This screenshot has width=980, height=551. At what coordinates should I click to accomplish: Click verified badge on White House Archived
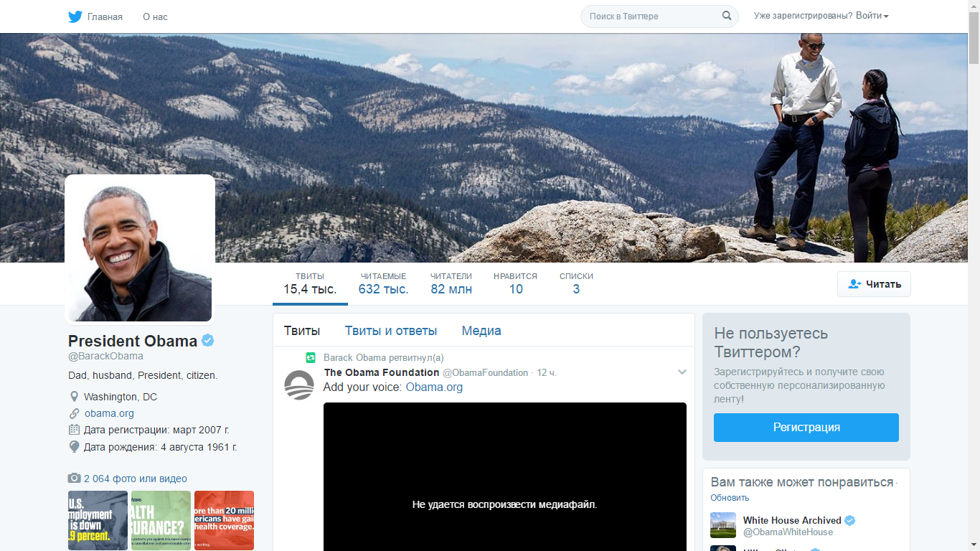click(x=850, y=520)
